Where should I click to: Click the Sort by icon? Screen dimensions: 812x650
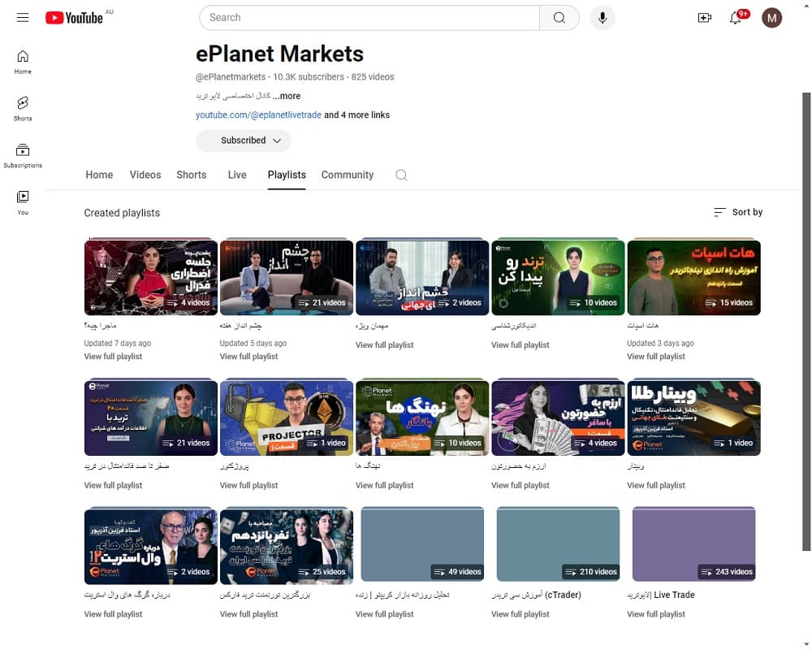pyautogui.click(x=719, y=212)
